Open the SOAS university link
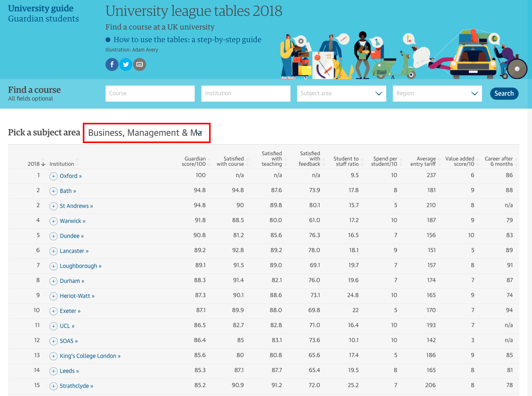The width and height of the screenshot is (532, 396). pyautogui.click(x=69, y=341)
